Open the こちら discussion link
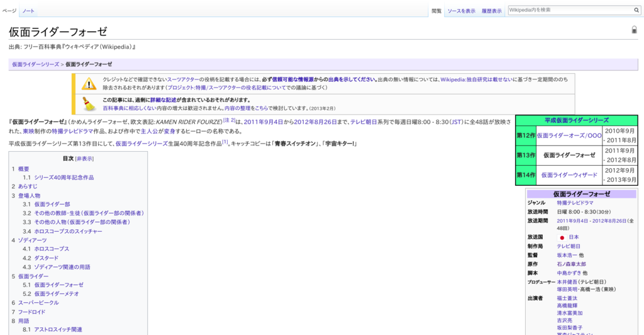 (x=261, y=108)
